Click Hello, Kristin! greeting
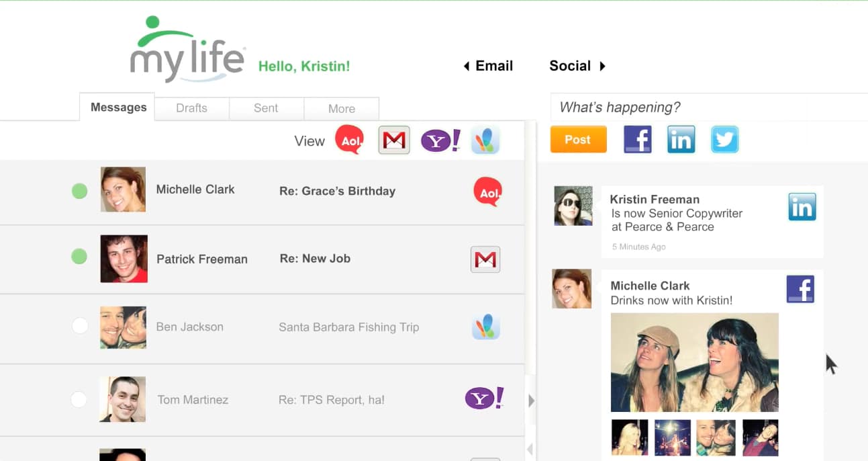Viewport: 868px width, 461px height. point(304,66)
